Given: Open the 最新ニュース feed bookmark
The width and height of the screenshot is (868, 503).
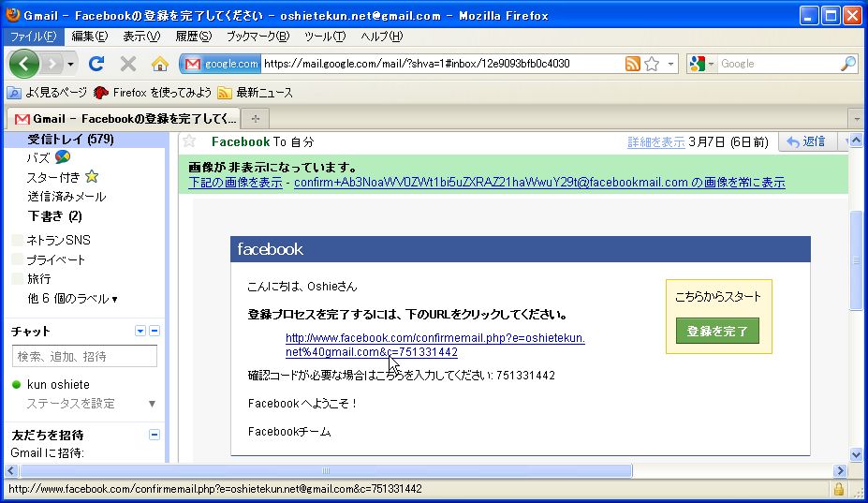Looking at the screenshot, I should (x=256, y=93).
